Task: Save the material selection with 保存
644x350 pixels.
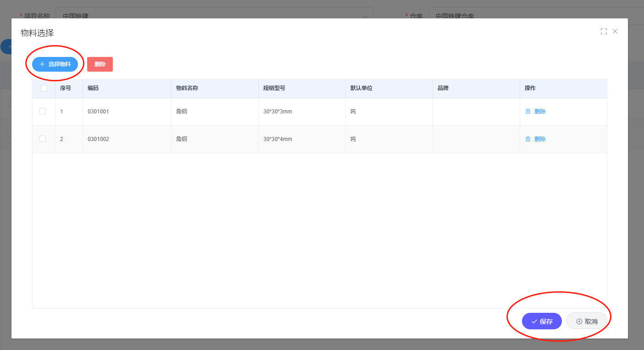Action: 542,322
